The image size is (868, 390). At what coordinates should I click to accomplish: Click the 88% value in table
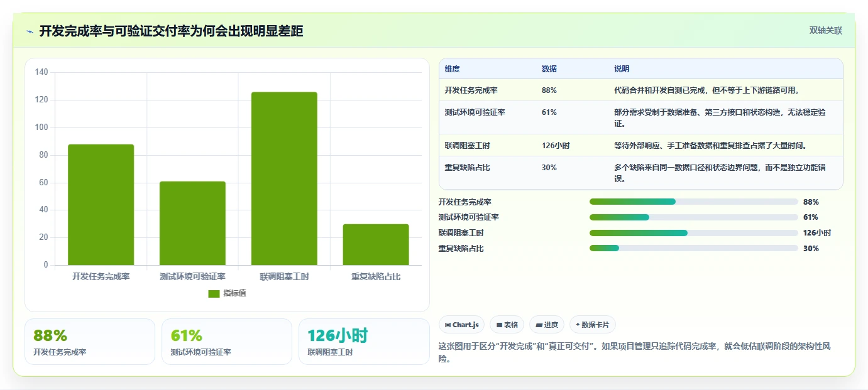coord(549,90)
